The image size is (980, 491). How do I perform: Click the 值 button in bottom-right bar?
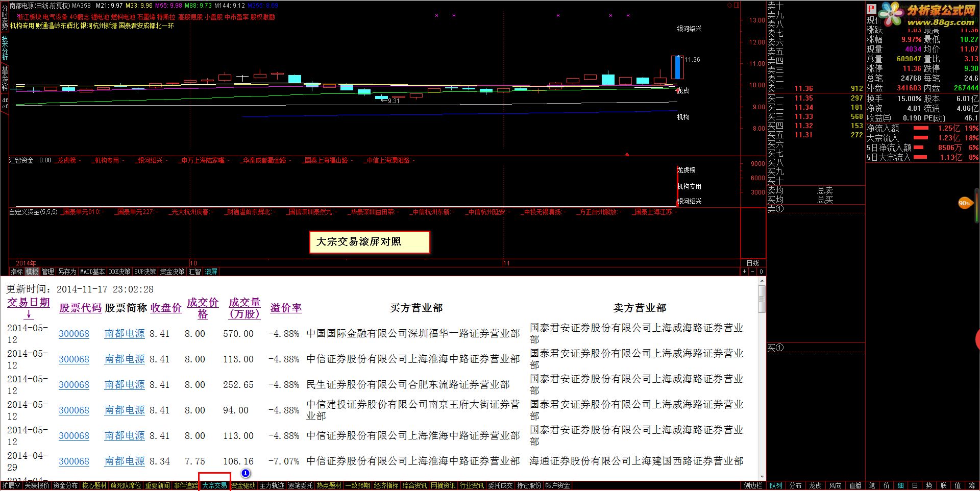958,485
